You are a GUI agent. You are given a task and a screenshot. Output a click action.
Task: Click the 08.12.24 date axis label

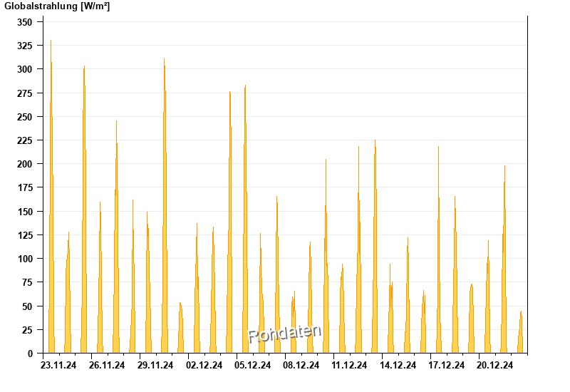pyautogui.click(x=301, y=365)
